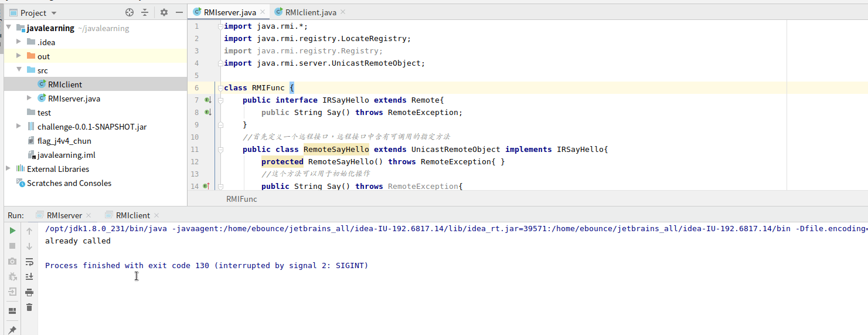
Task: Select flag_j4v4_chun file in project tree
Action: click(x=64, y=141)
